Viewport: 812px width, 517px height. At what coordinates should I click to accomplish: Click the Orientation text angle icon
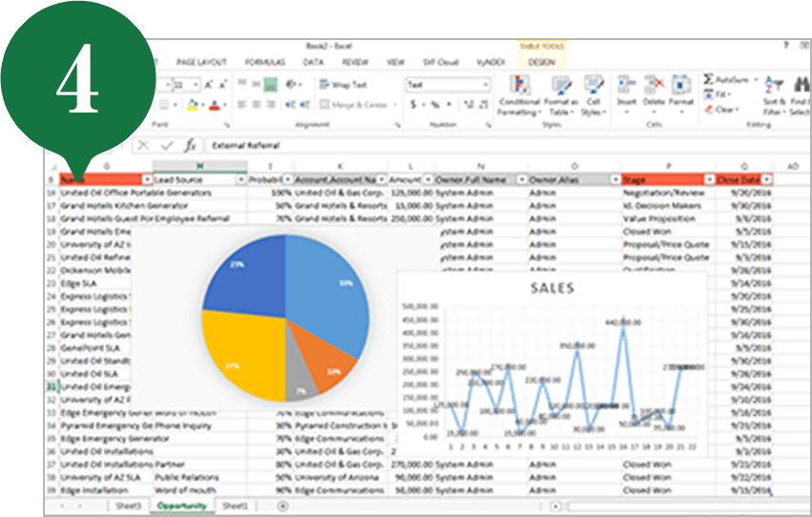[291, 84]
